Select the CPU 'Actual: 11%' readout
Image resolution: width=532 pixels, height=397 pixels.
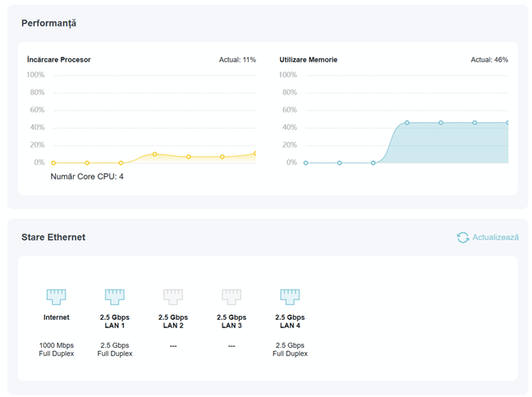coord(237,60)
